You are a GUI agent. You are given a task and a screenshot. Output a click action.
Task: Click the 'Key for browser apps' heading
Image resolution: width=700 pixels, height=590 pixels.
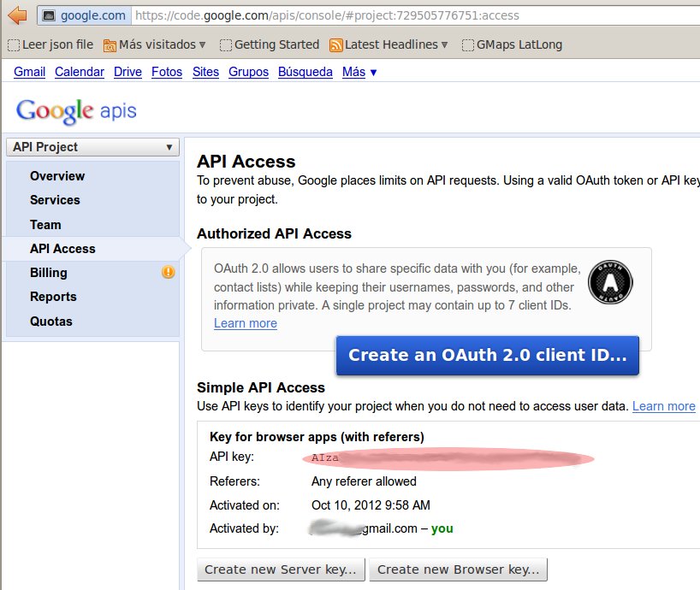click(x=317, y=437)
